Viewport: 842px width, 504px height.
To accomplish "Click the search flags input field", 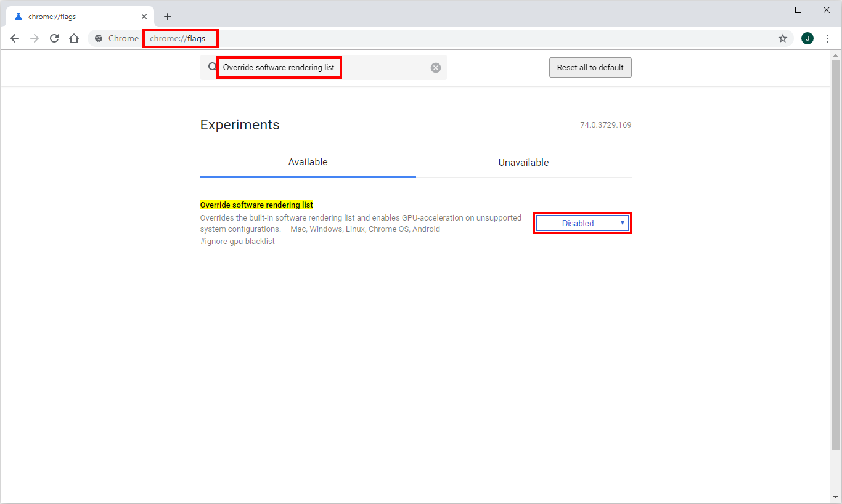I will pos(324,68).
